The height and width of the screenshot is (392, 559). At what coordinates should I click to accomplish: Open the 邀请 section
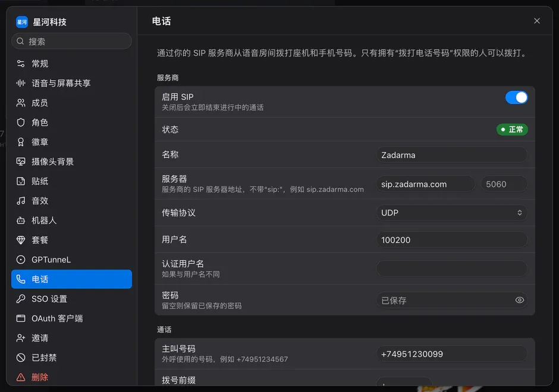pyautogui.click(x=71, y=338)
